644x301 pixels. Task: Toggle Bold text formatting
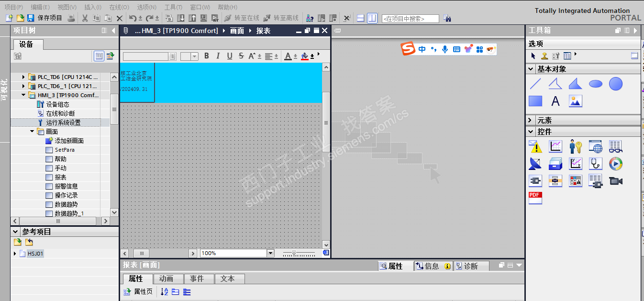click(x=207, y=56)
